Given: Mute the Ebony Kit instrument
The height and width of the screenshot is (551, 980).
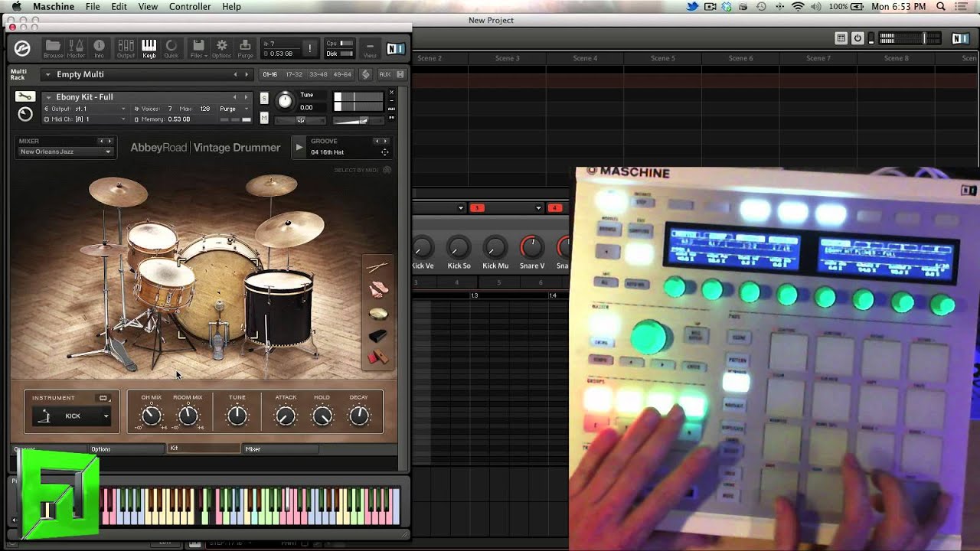Looking at the screenshot, I should pos(264,118).
